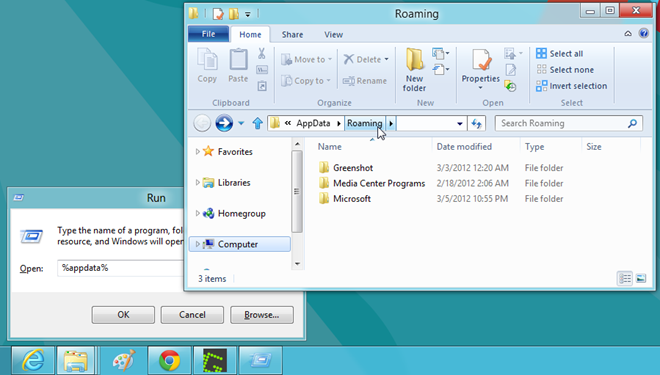Click the Copy path icon
The height and width of the screenshot is (375, 660).
262,70
